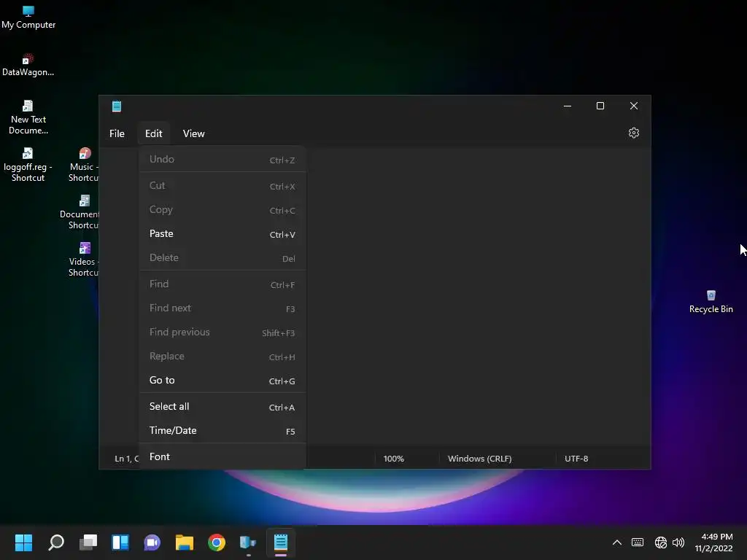
Task: Click the disabled Cut entry
Action: pos(222,186)
